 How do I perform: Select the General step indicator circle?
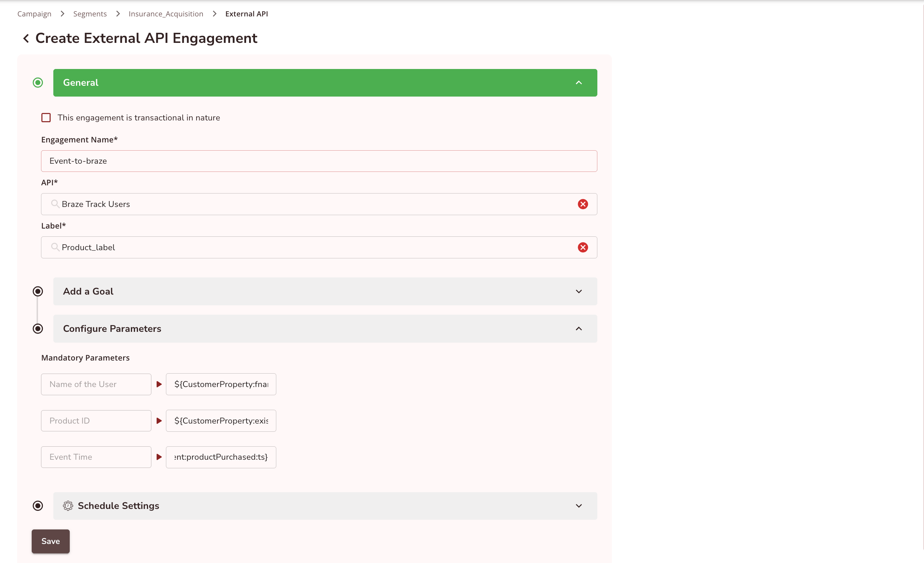pos(38,82)
